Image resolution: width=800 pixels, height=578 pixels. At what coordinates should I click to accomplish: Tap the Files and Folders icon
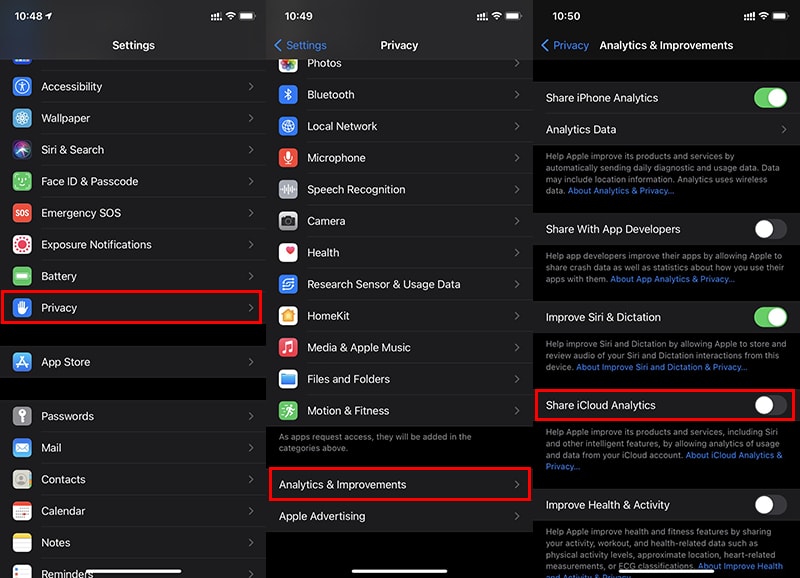pyautogui.click(x=288, y=380)
